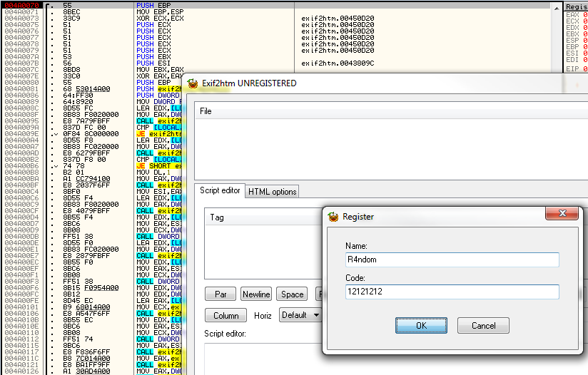This screenshot has width=588, height=375.
Task: Switch to the HTML options tab
Action: pyautogui.click(x=273, y=192)
